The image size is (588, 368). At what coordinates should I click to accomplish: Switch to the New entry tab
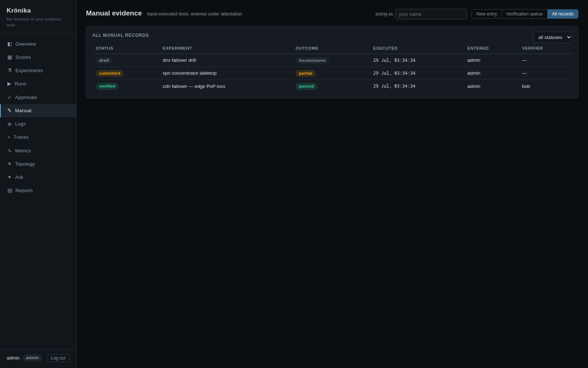(x=487, y=14)
